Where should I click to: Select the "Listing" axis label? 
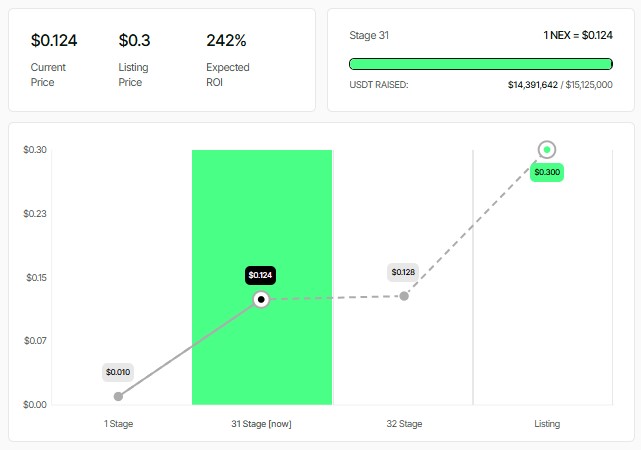click(x=547, y=424)
